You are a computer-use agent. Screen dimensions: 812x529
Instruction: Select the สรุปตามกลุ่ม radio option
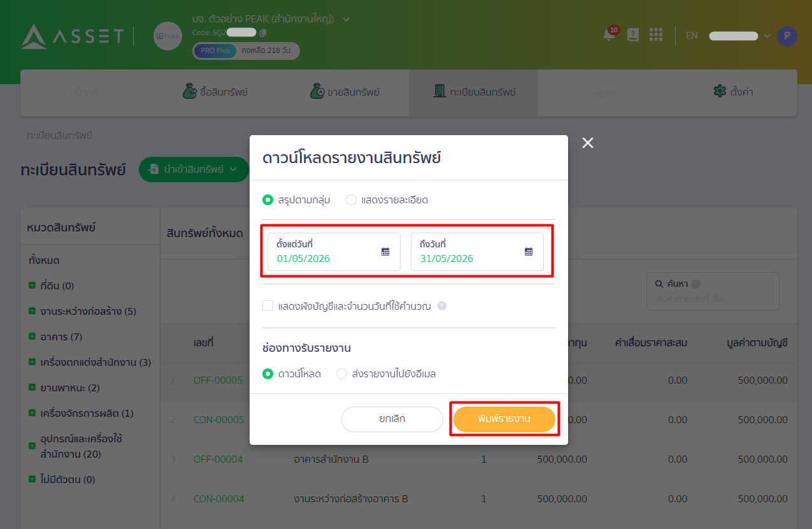267,200
